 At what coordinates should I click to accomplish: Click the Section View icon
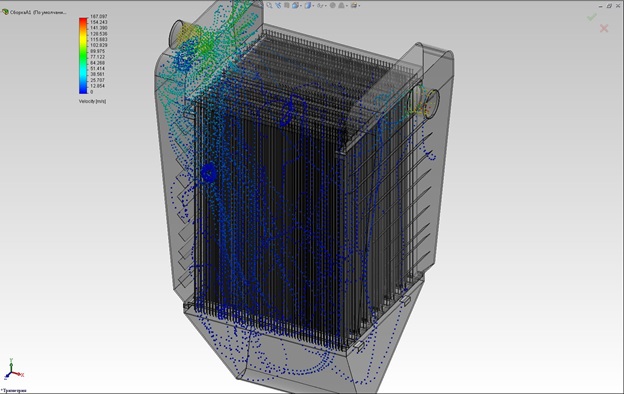(x=287, y=5)
